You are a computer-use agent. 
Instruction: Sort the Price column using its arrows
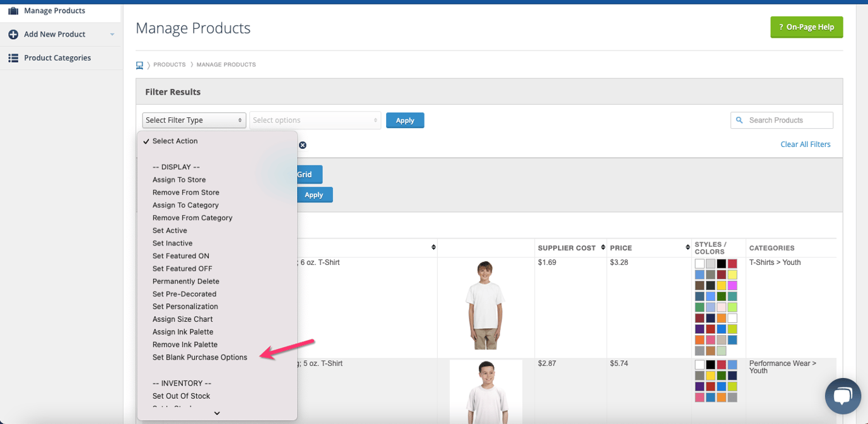tap(687, 247)
